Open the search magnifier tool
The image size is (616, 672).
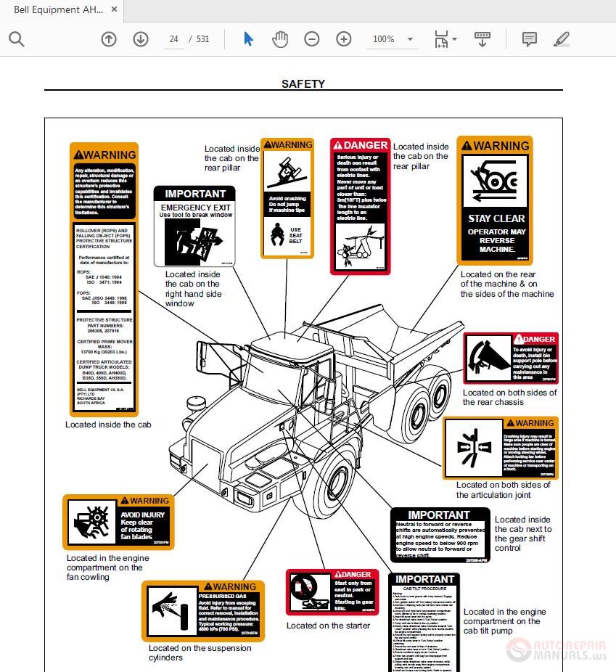click(17, 39)
